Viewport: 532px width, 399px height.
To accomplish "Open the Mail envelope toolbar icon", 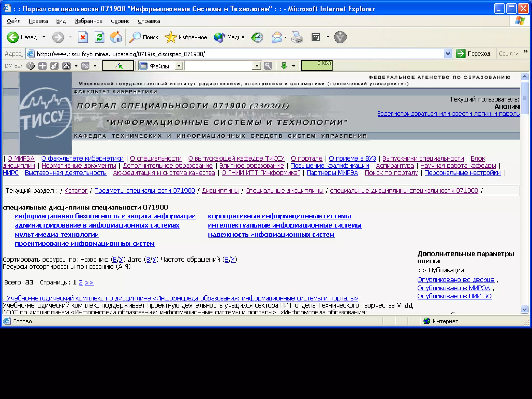I will coord(277,37).
